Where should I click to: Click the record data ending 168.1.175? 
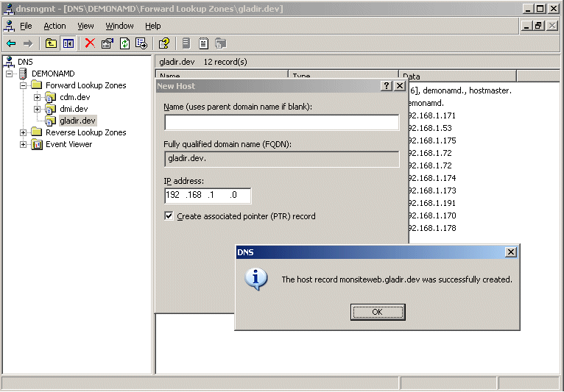tap(432, 140)
